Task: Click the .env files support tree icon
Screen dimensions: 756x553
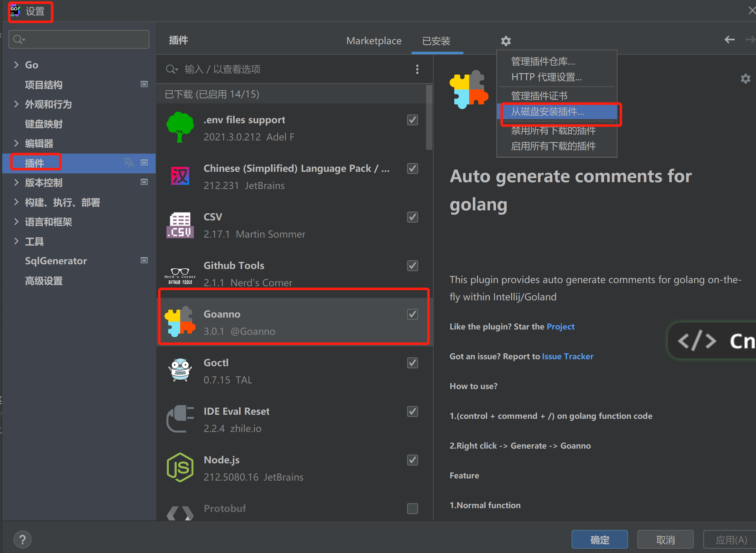Action: tap(180, 127)
